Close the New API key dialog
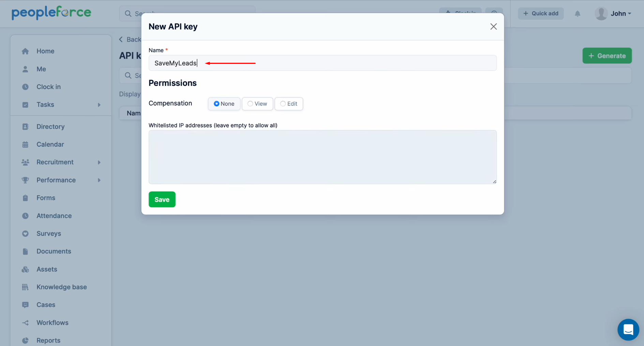 click(x=493, y=27)
